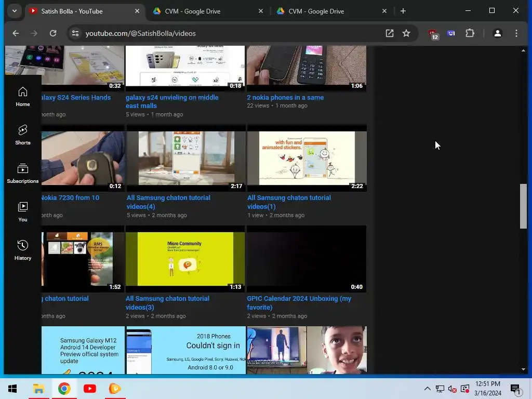Open 2018 Phones Couldn't sign in thumbnail
The image size is (532, 399).
tap(186, 350)
